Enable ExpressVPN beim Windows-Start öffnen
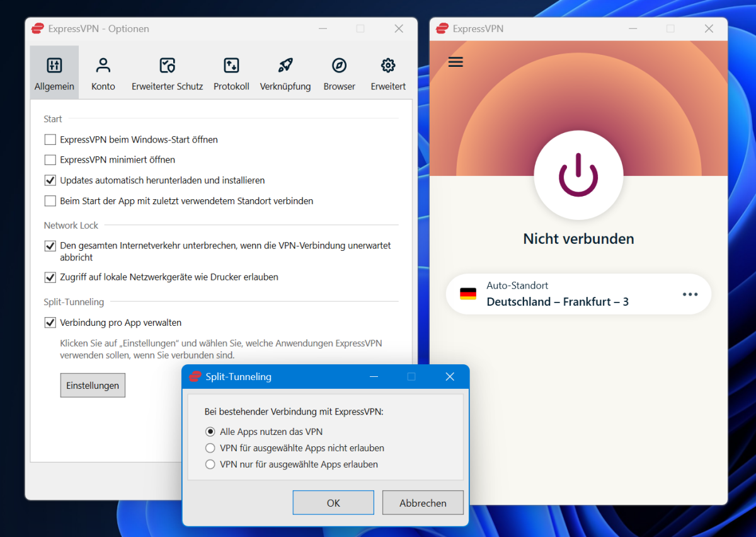 click(50, 139)
